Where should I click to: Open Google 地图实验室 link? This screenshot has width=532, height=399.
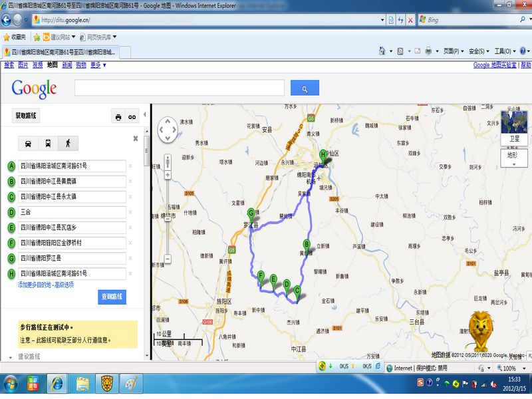495,65
